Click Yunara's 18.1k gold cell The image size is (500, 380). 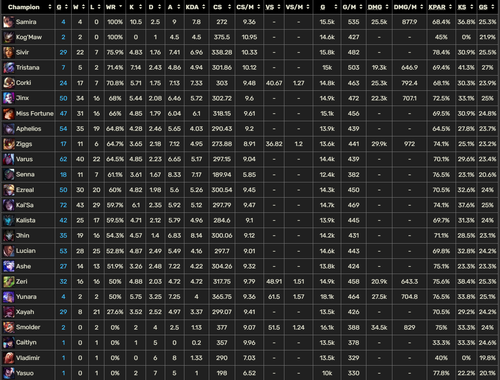click(327, 297)
